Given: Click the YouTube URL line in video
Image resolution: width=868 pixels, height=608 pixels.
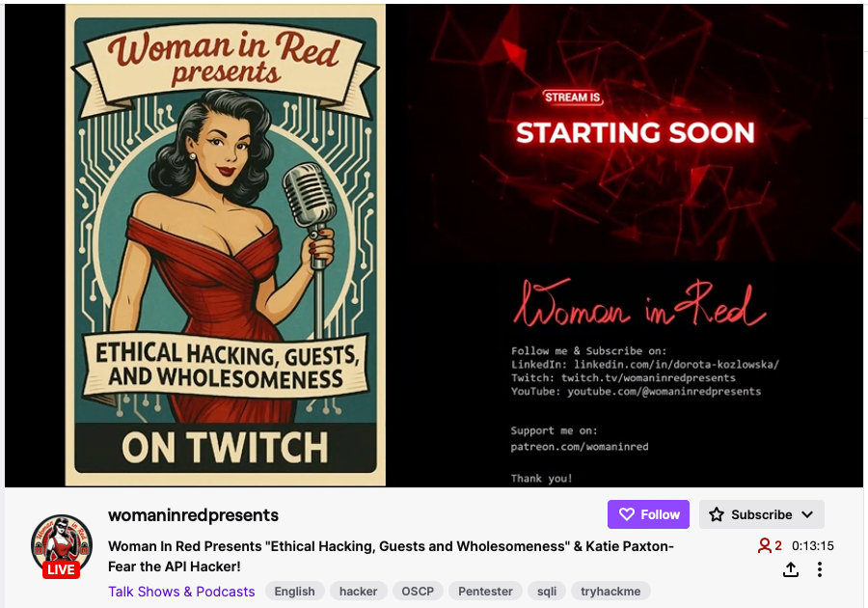Looking at the screenshot, I should tap(636, 392).
